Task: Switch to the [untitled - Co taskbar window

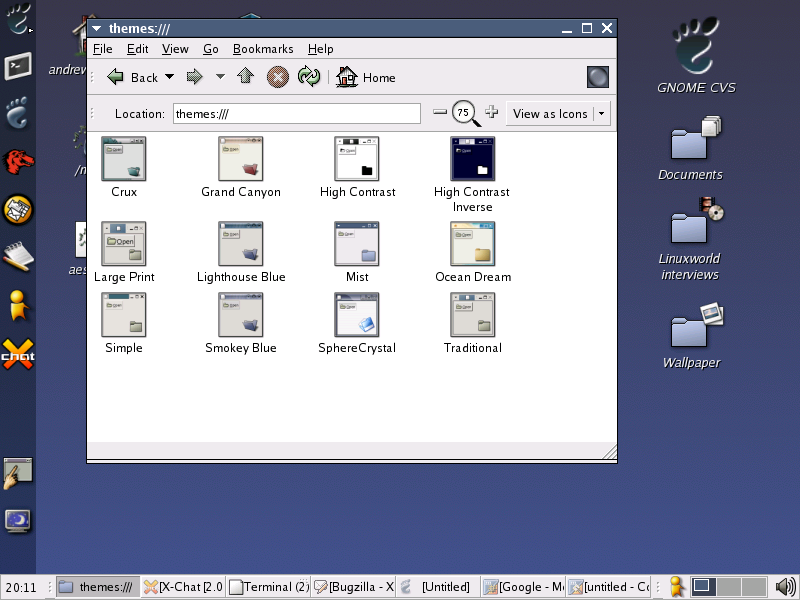Action: [608, 587]
